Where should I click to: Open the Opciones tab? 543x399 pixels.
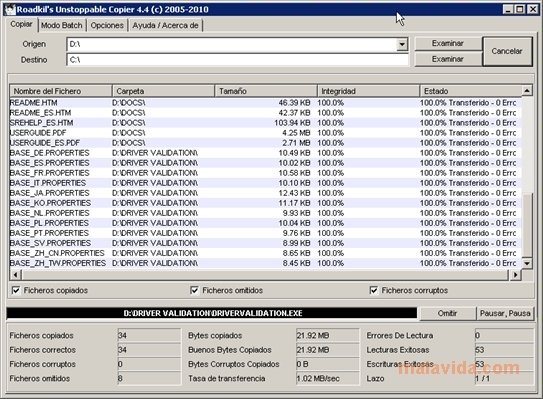(x=107, y=25)
